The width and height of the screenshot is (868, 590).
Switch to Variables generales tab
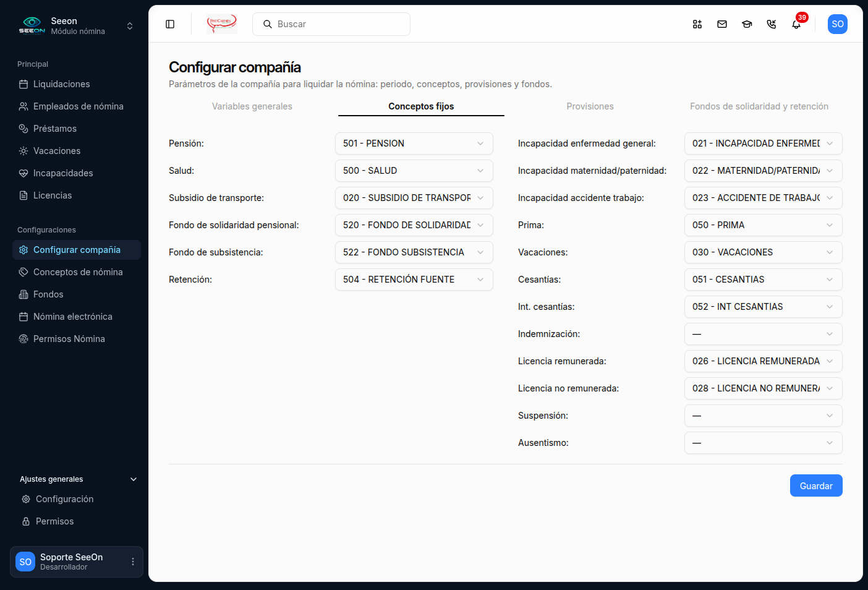(252, 106)
